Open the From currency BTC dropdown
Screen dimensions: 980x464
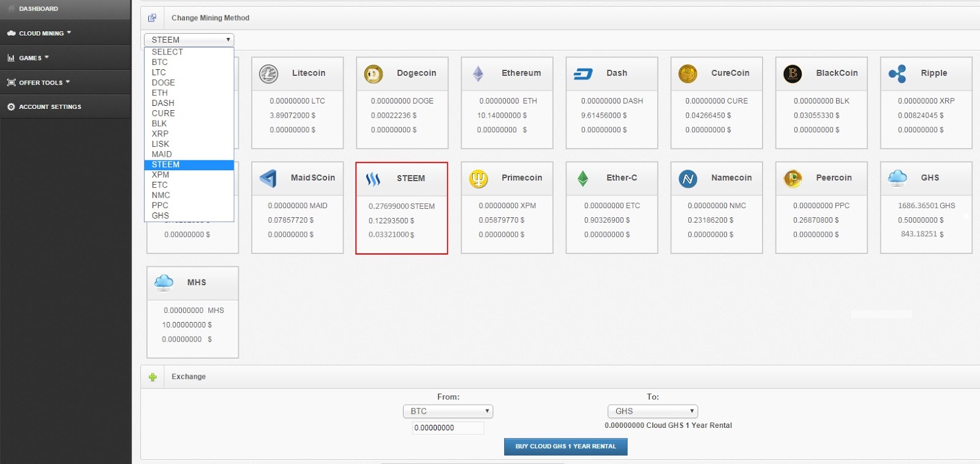pyautogui.click(x=448, y=411)
